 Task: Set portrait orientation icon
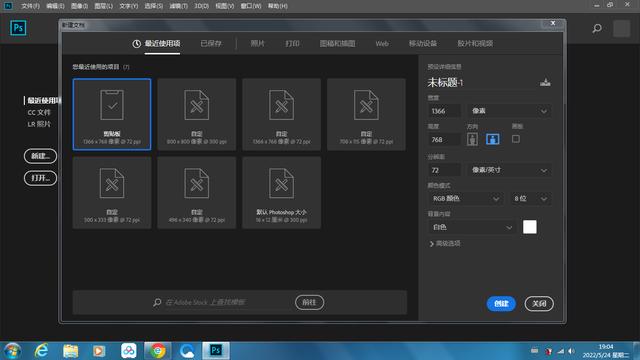coord(472,139)
